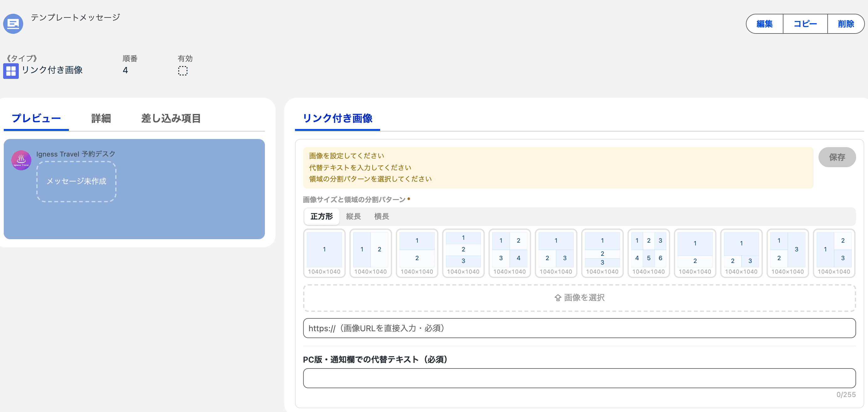Choose layout with large 1 over small 2
The image size is (868, 412).
[695, 253]
